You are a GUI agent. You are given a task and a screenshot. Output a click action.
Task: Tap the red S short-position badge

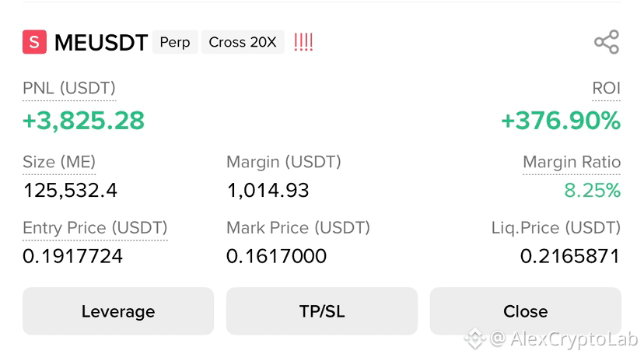[x=34, y=42]
